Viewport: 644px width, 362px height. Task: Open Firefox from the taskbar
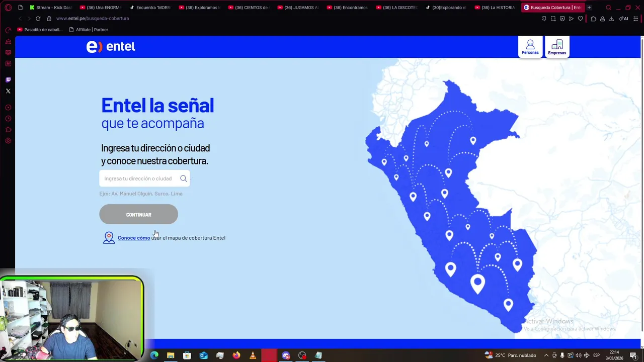coord(236,355)
